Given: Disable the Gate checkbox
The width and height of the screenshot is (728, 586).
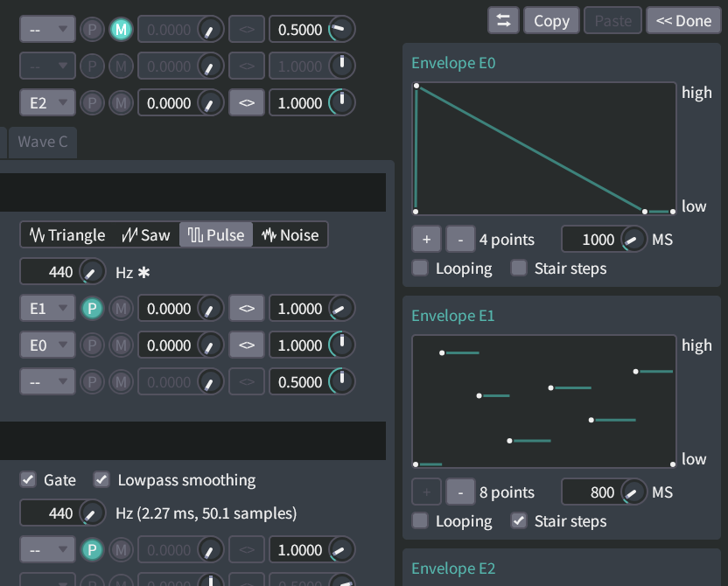Looking at the screenshot, I should click(x=29, y=480).
